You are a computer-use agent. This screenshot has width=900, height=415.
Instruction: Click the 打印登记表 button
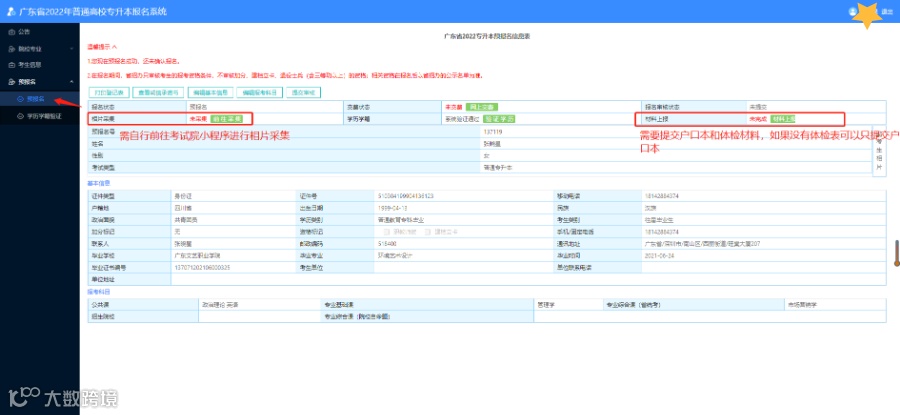pos(108,92)
